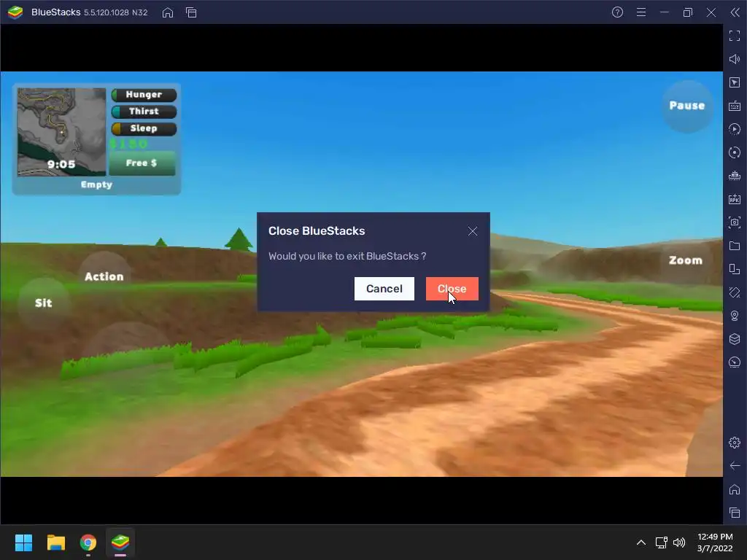Click the Empty inventory label
The image size is (747, 560).
pos(97,184)
